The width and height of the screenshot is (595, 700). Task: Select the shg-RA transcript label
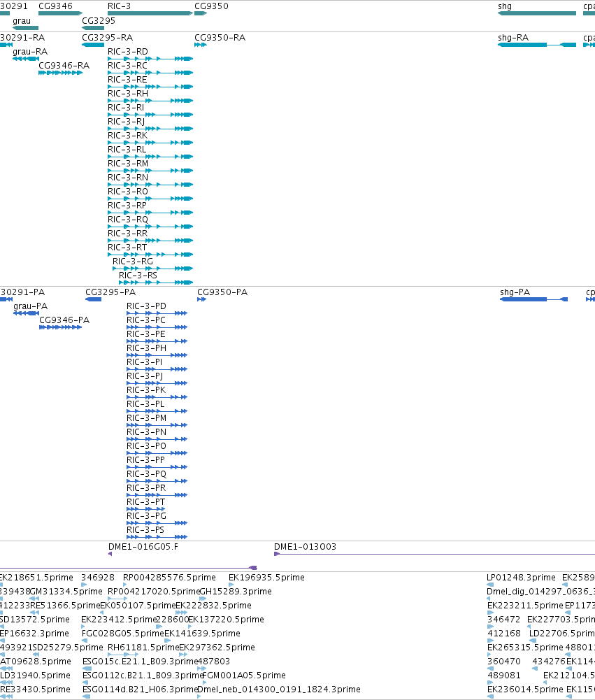coord(513,38)
